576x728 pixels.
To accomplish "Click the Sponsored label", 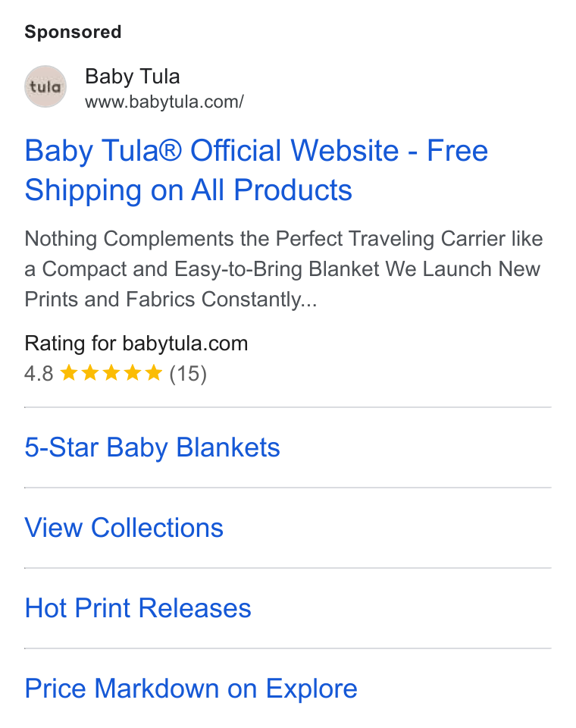I will [x=73, y=32].
